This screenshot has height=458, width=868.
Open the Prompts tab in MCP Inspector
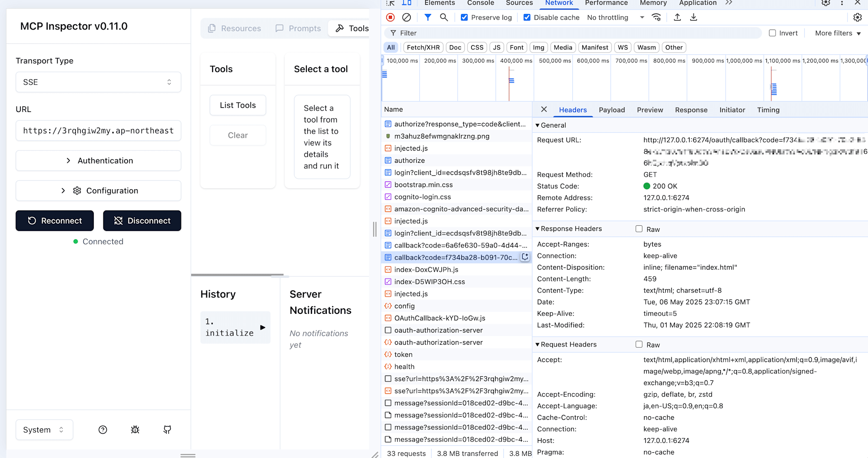point(298,28)
